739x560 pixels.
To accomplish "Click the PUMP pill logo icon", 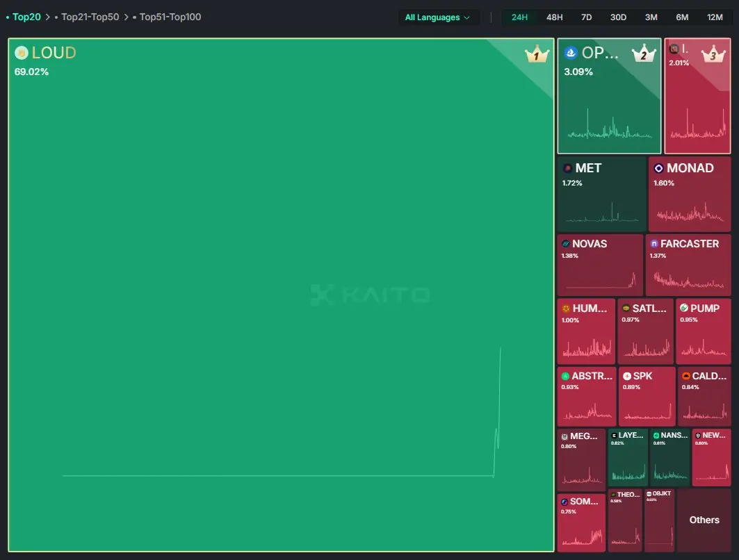I will pyautogui.click(x=684, y=308).
